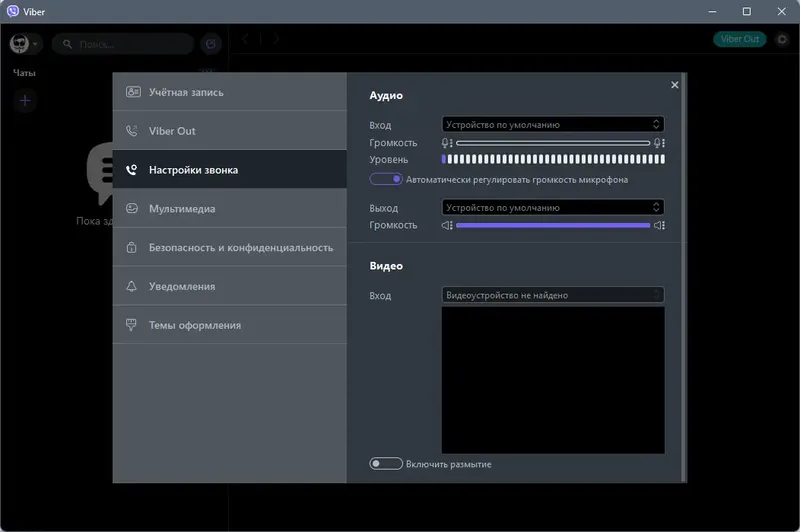Open the Учётная запись settings section
This screenshot has width=800, height=532.
click(230, 92)
